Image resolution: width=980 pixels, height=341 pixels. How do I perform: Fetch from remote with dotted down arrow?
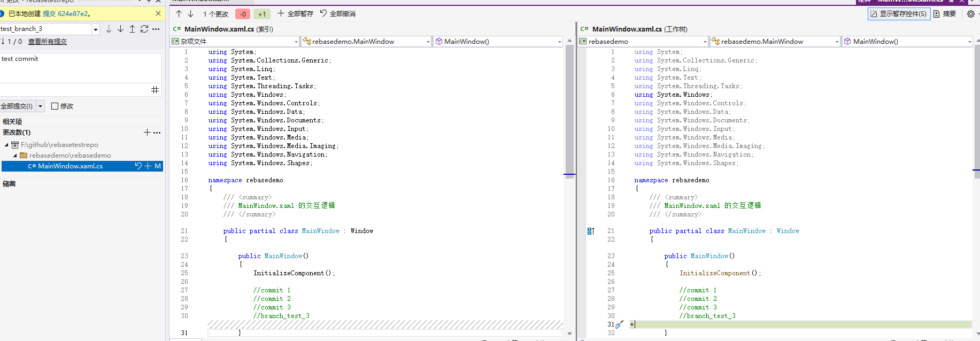click(x=109, y=29)
